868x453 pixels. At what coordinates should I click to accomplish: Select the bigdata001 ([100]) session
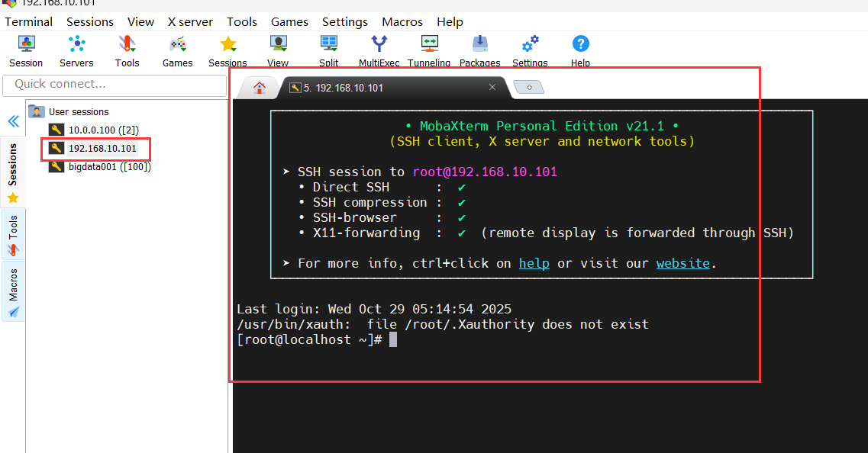110,166
